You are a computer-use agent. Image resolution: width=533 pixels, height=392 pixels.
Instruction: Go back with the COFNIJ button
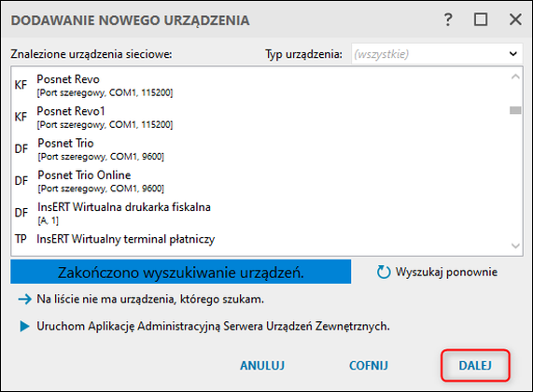[x=369, y=366]
